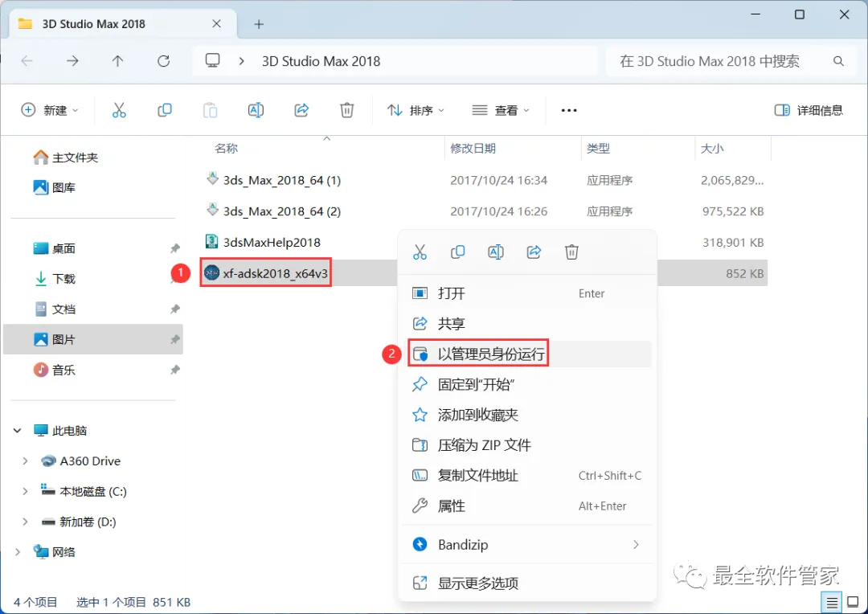Expand the 本地磁盘 (C:) node
This screenshot has height=614, width=868.
(x=25, y=491)
